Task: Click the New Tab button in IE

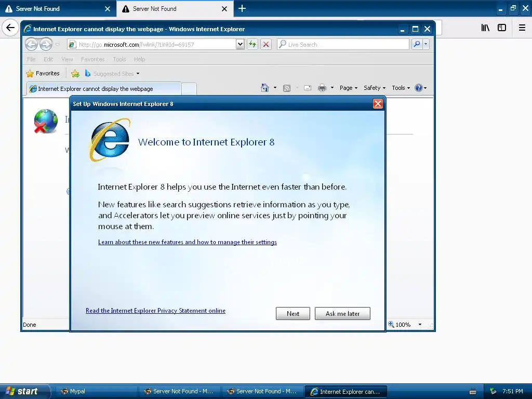Action: (189, 89)
